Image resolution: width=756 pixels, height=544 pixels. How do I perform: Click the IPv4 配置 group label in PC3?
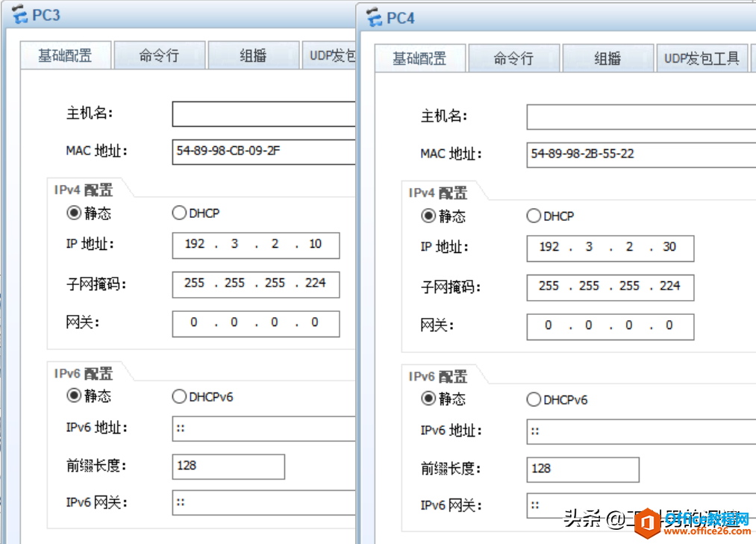coord(84,190)
